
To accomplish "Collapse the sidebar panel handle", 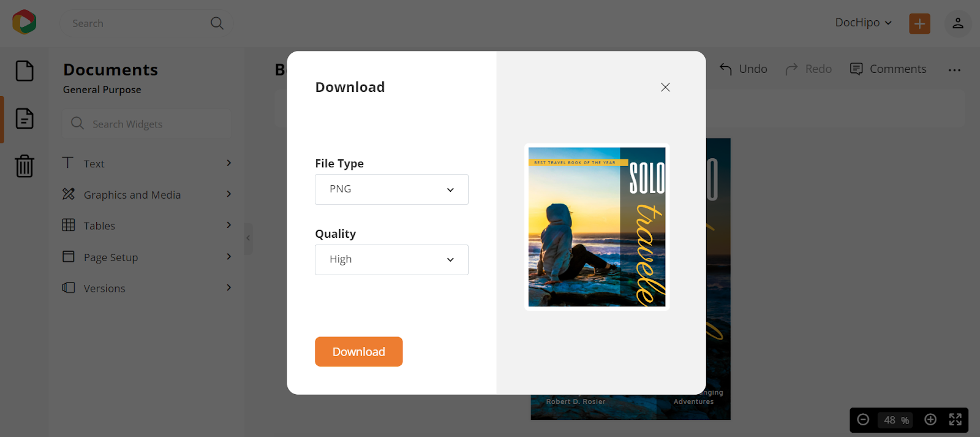I will pos(248,238).
